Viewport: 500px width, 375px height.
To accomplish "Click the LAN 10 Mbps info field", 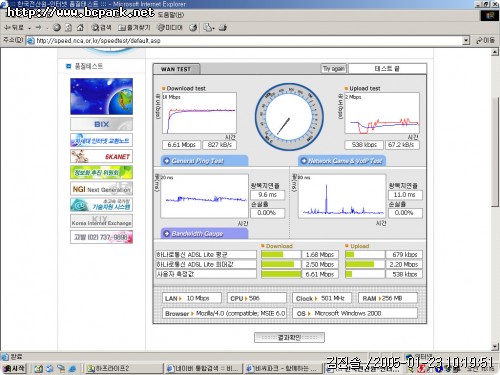I will (192, 298).
